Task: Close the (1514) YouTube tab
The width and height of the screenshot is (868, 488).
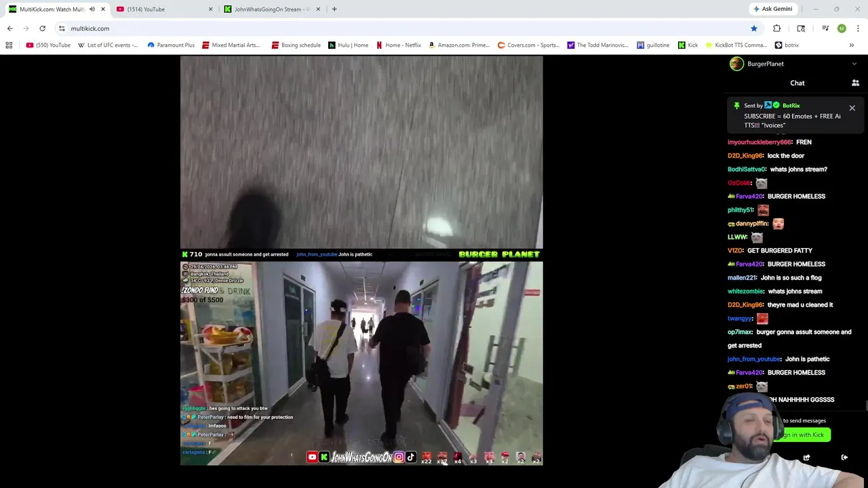Action: pos(210,9)
